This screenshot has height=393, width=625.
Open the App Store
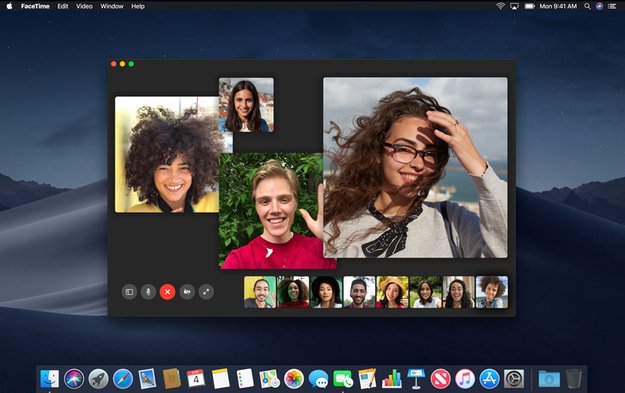(489, 378)
